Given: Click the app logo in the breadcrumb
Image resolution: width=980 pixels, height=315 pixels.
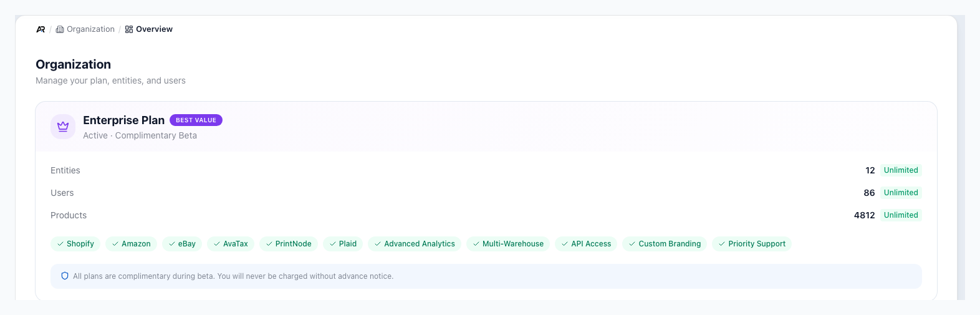Looking at the screenshot, I should pos(41,29).
